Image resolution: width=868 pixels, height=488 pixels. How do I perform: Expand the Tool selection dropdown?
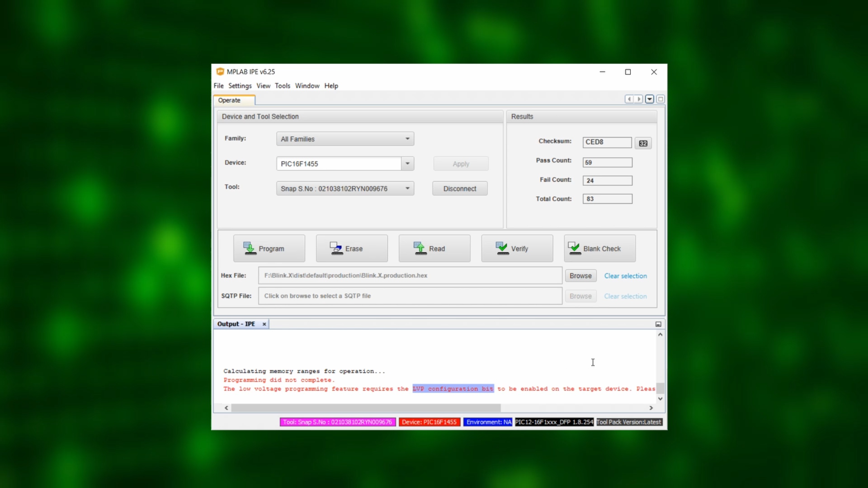407,188
